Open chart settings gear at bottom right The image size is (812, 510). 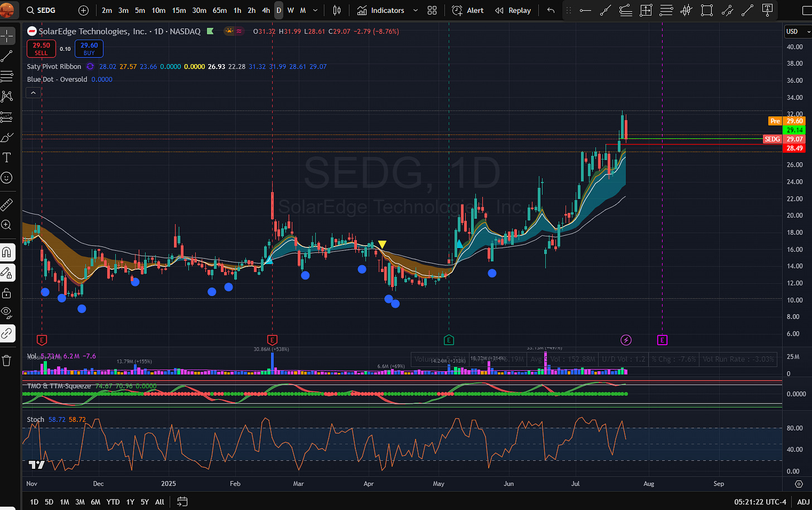pos(799,484)
